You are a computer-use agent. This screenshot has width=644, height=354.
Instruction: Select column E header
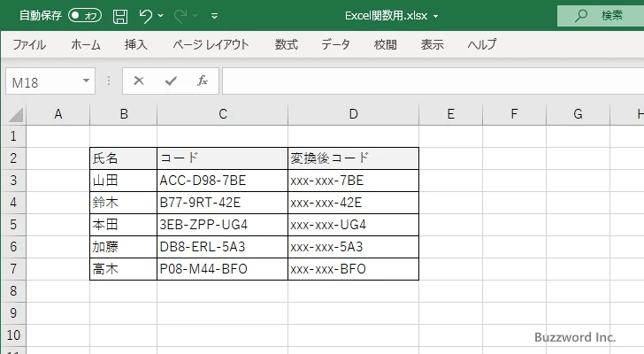450,114
